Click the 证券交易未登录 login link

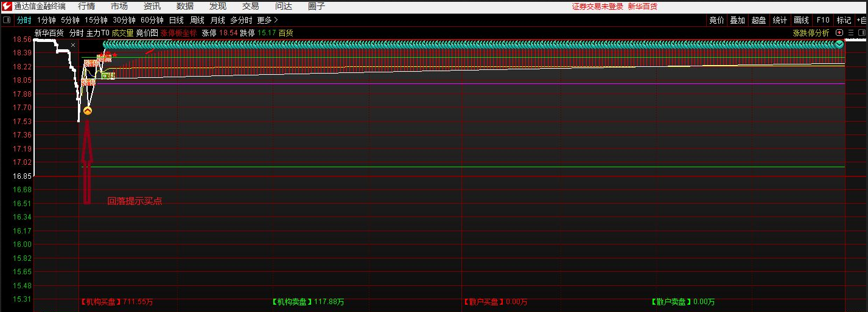[x=598, y=6]
